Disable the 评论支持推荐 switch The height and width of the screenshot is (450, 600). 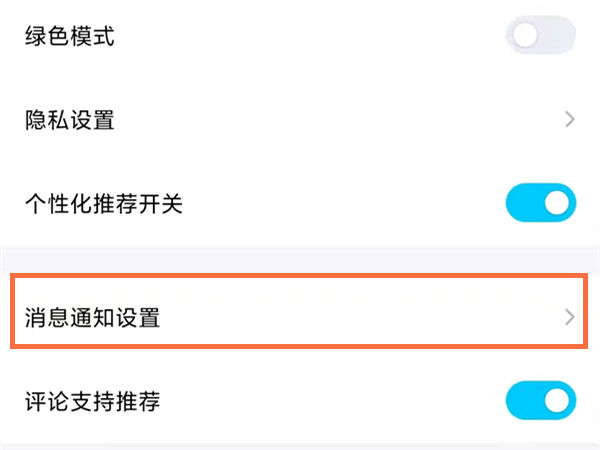tap(541, 402)
